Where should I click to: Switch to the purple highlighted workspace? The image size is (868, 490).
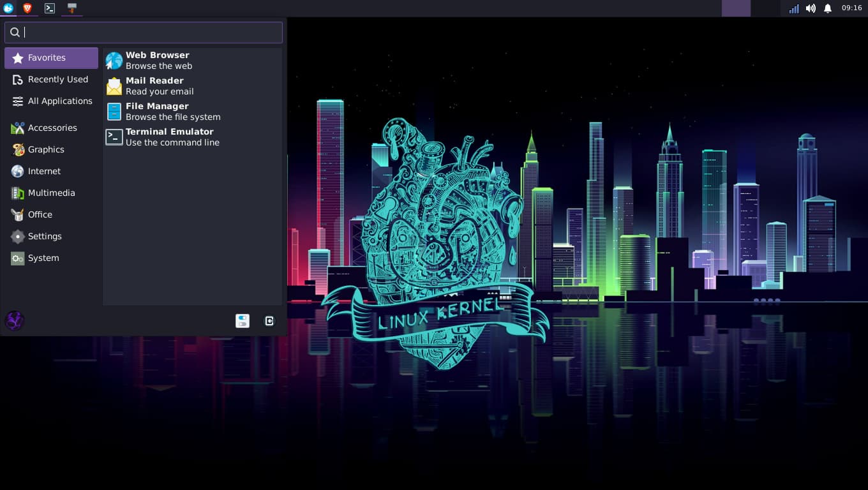[736, 8]
